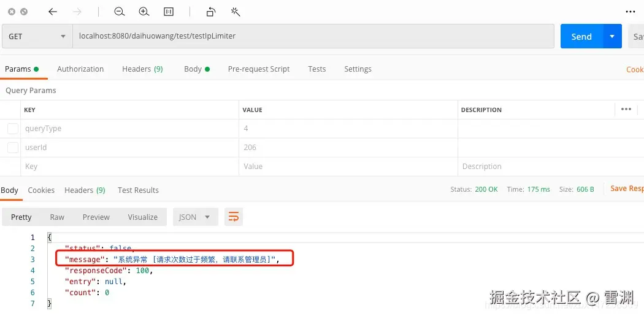Click the value cell containing 4
This screenshot has height=316, width=644.
tap(348, 129)
